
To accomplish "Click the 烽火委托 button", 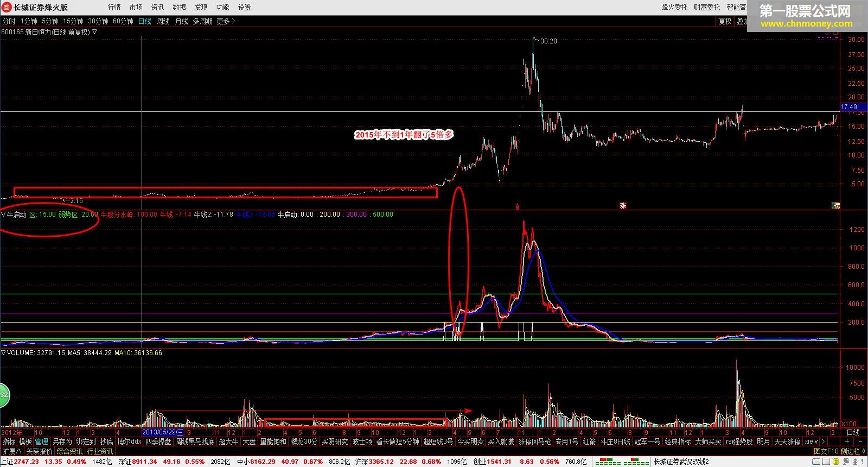I will pyautogui.click(x=674, y=7).
